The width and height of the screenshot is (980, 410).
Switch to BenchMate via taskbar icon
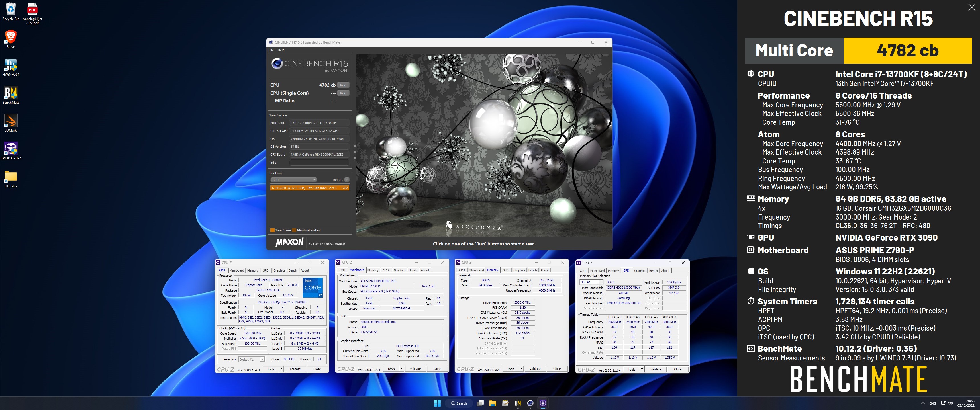518,403
